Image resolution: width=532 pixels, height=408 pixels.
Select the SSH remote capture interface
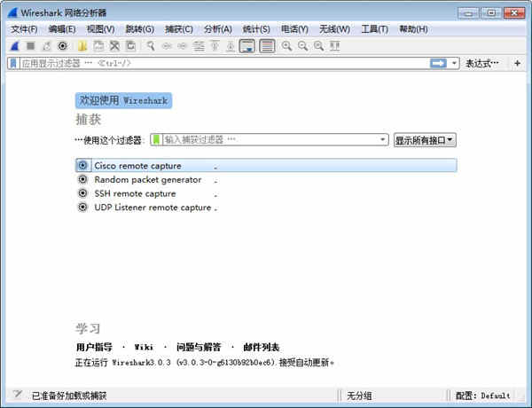tap(266, 193)
